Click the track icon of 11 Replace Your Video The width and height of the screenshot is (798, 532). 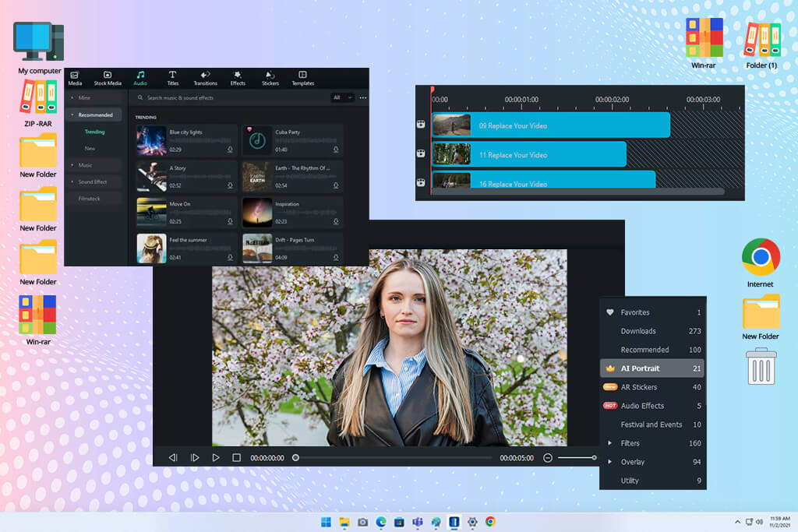click(x=421, y=153)
